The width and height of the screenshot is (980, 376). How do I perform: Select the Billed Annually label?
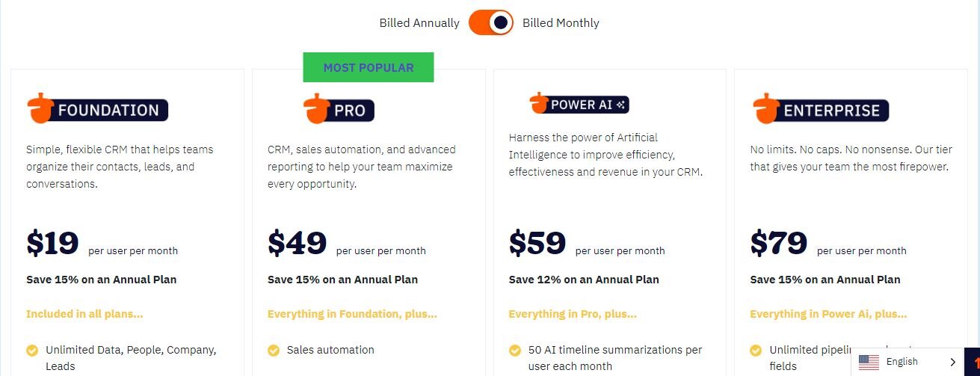pyautogui.click(x=419, y=23)
